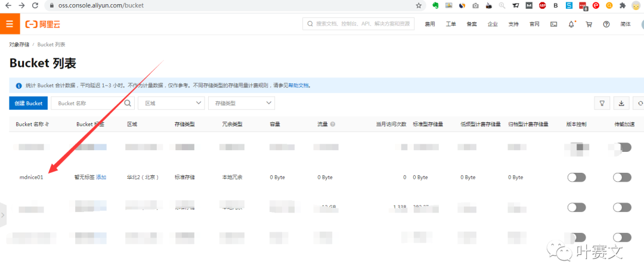Click the search magnifier in Bucket 名称 field
Viewport: 644px width, 280px height.
point(128,103)
